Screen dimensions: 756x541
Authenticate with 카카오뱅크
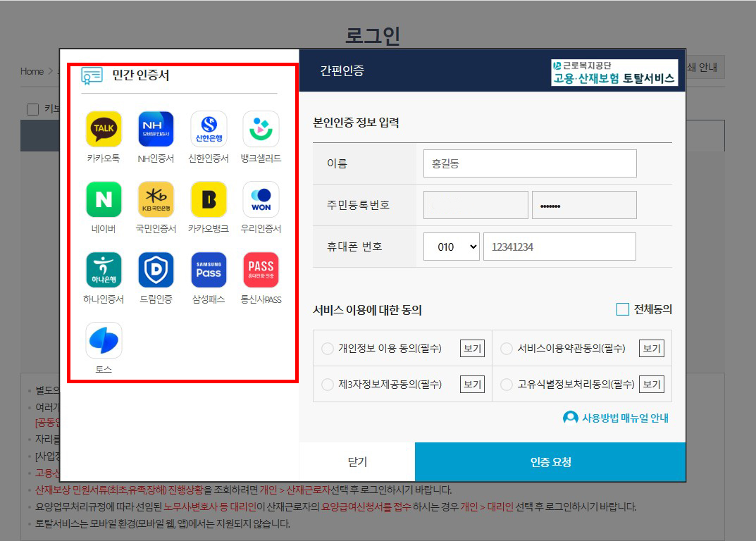[x=208, y=199]
